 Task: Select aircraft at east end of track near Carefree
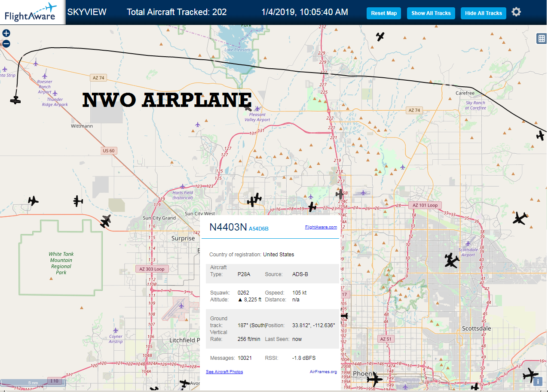(x=541, y=136)
